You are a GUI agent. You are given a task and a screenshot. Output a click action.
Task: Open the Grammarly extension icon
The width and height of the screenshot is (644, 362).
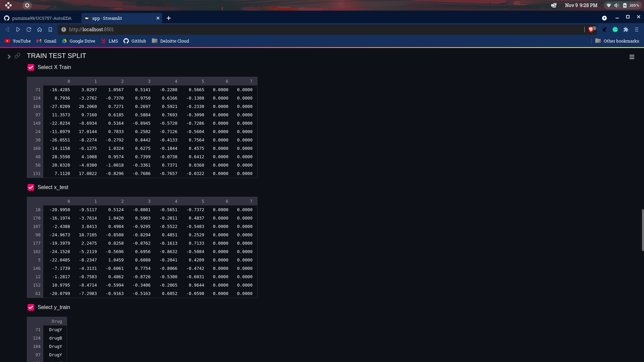point(615,29)
